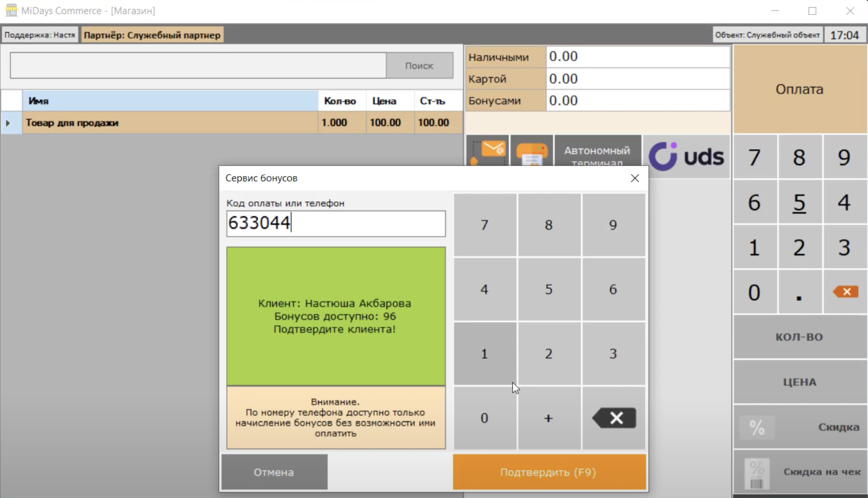This screenshot has width=868, height=498.
Task: Click the Объект: Служебный объект label
Action: point(768,35)
